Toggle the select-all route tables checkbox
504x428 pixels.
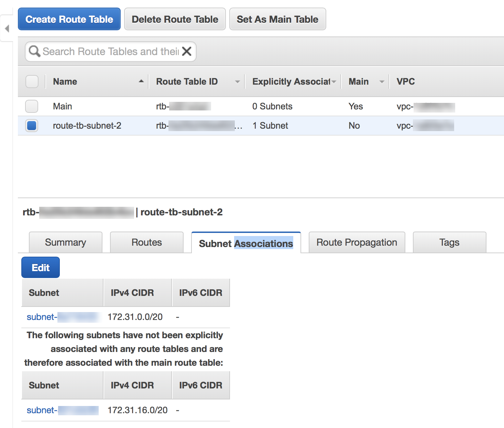point(32,82)
